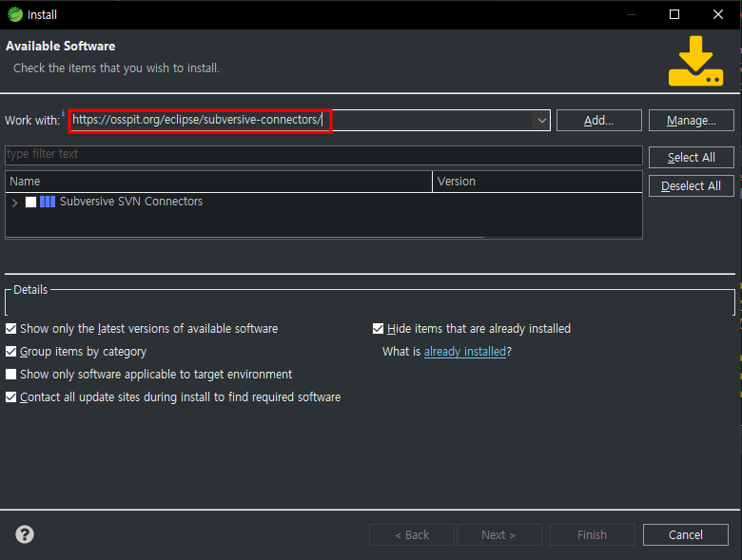The height and width of the screenshot is (560, 742).
Task: Click the type filter text field
Action: [323, 155]
